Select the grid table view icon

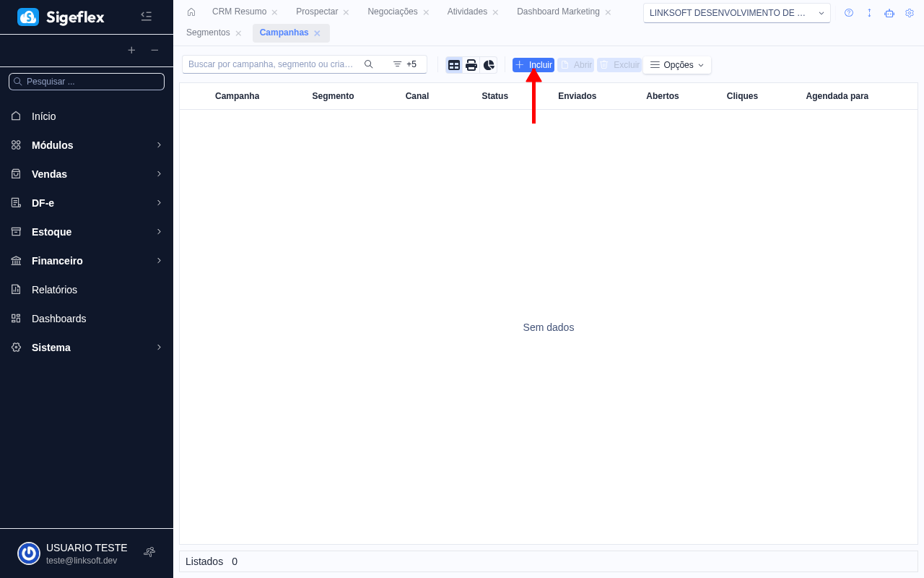(x=454, y=64)
